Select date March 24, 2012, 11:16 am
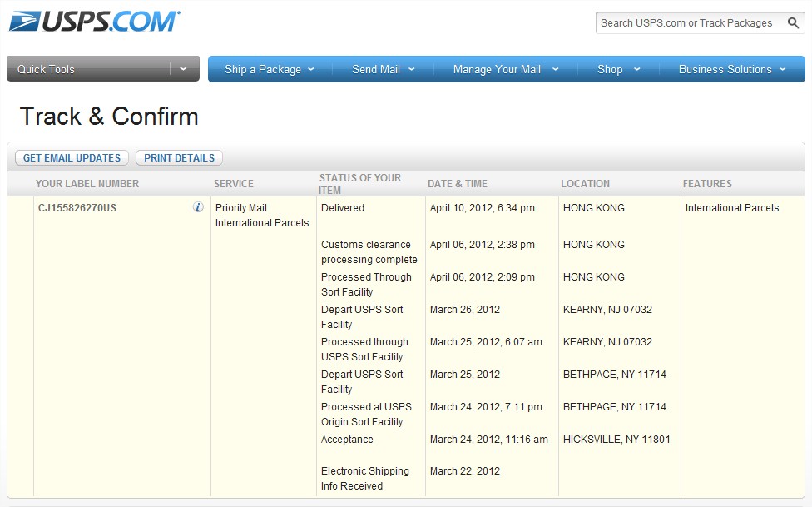This screenshot has height=507, width=812. point(489,440)
